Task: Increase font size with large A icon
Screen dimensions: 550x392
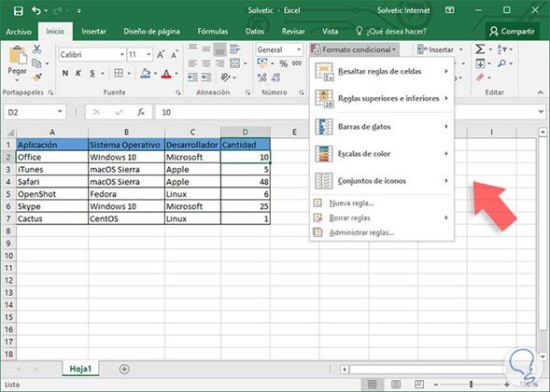Action: click(x=161, y=55)
